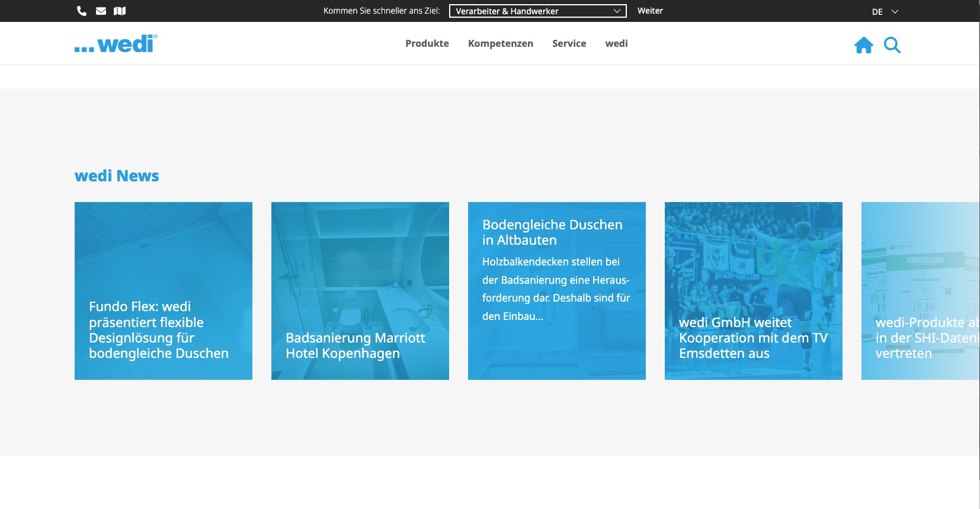Open Fundo Flex news card

[x=164, y=291]
